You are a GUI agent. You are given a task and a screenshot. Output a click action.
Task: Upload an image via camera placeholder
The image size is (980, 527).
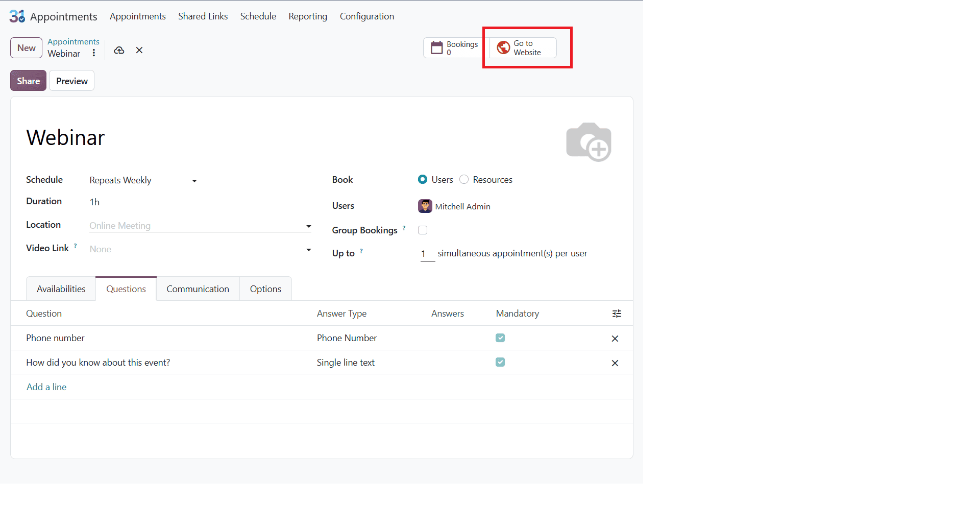tap(589, 142)
